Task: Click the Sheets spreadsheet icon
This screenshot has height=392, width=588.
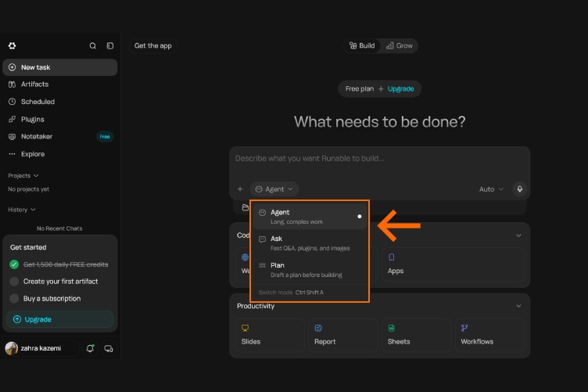Action: click(392, 328)
